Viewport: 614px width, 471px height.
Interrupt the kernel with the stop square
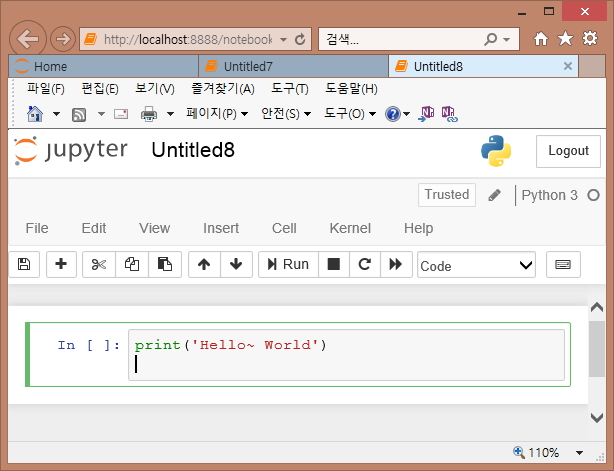(x=334, y=264)
